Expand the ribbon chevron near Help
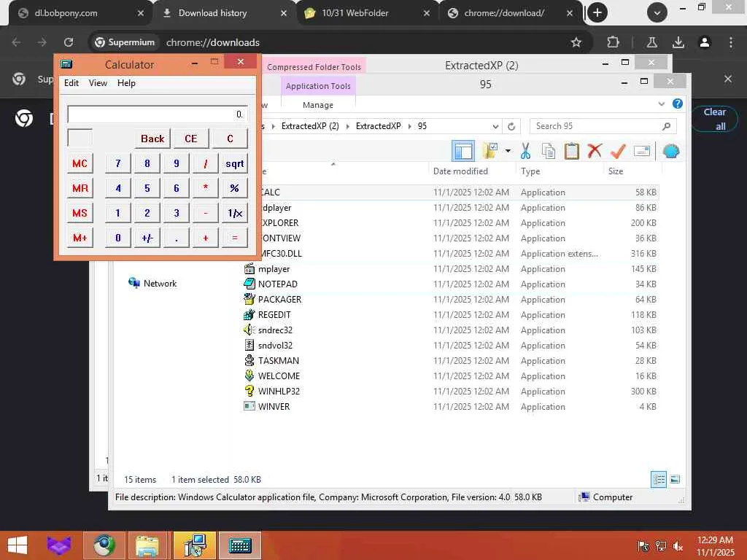 coord(661,104)
